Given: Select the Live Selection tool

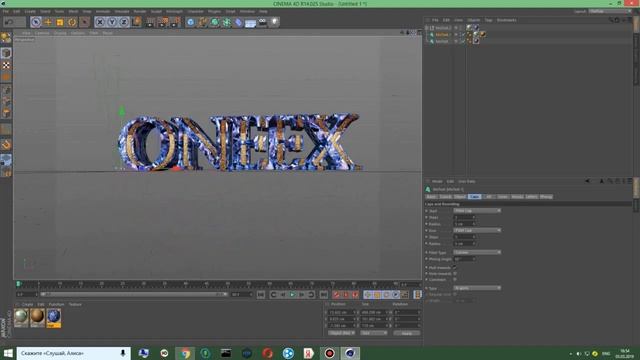Looking at the screenshot, I should click(36, 22).
